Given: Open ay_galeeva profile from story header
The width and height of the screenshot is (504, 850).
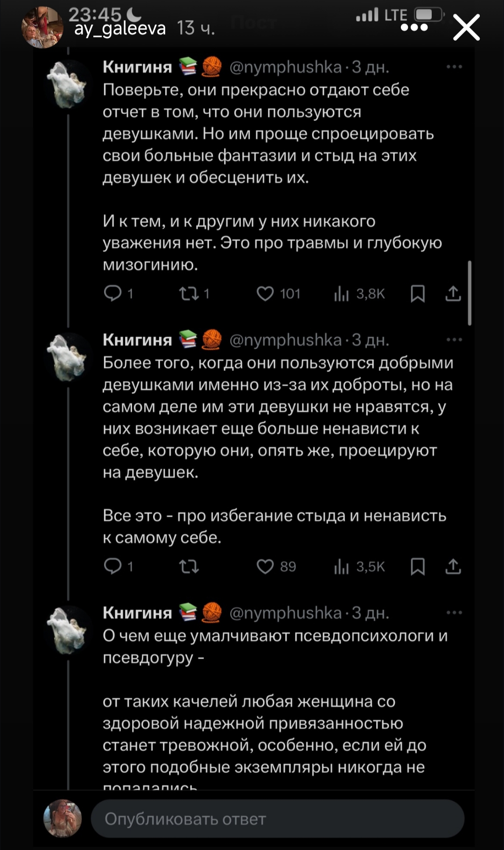Looking at the screenshot, I should click(x=120, y=29).
